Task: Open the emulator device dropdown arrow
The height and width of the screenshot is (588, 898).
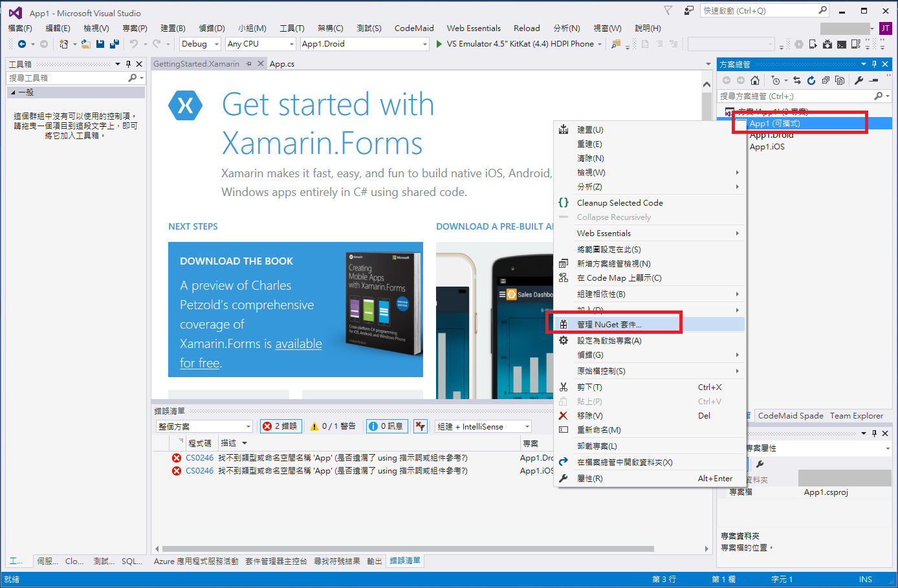Action: (600, 44)
